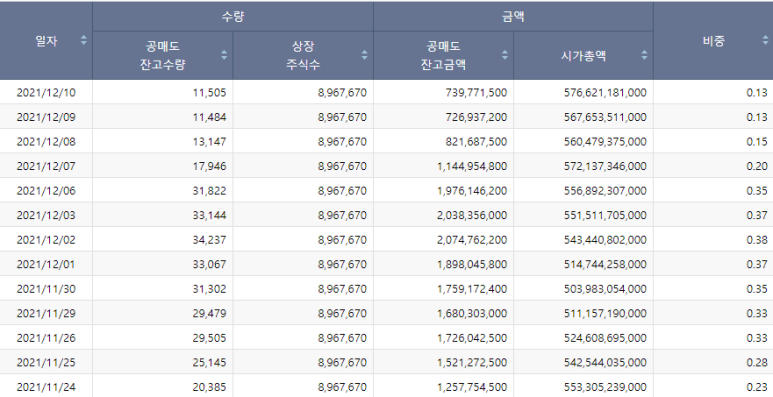The width and height of the screenshot is (773, 397).
Task: Sort by 상장 주식수 sort arrows
Action: point(364,55)
